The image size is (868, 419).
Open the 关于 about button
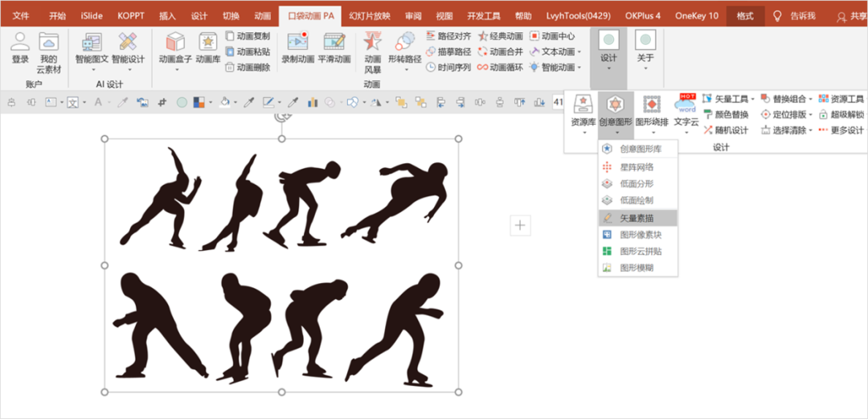pyautogui.click(x=645, y=51)
